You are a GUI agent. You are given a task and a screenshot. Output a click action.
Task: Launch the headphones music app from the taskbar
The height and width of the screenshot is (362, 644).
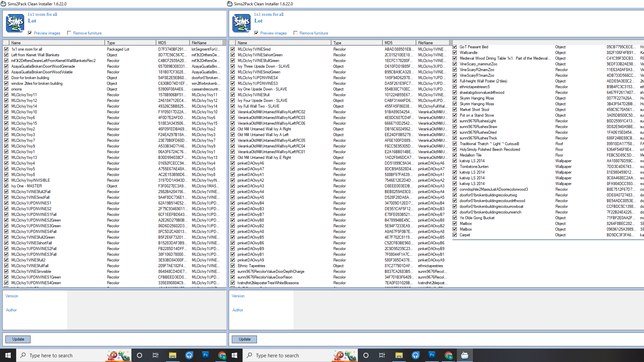point(189,355)
